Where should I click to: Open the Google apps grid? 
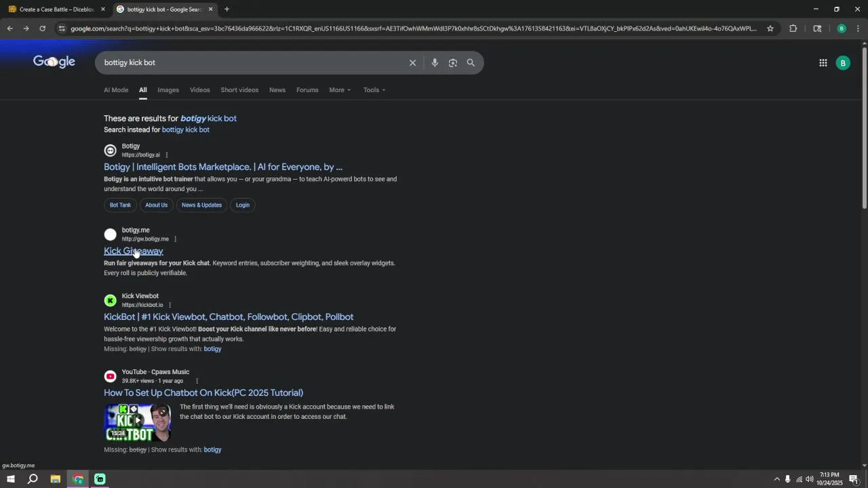[823, 63]
